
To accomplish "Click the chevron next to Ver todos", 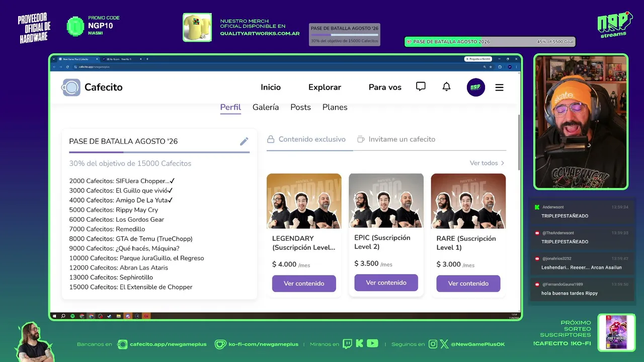I will click(503, 163).
